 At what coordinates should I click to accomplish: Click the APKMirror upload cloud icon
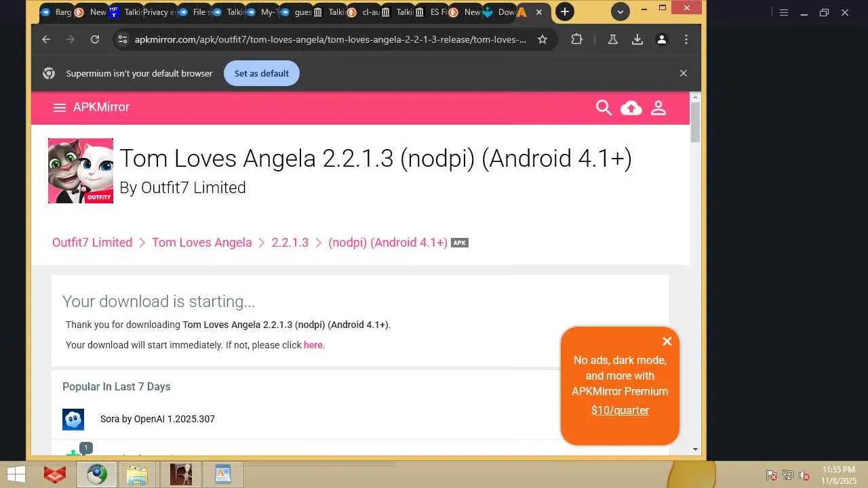[x=631, y=108]
